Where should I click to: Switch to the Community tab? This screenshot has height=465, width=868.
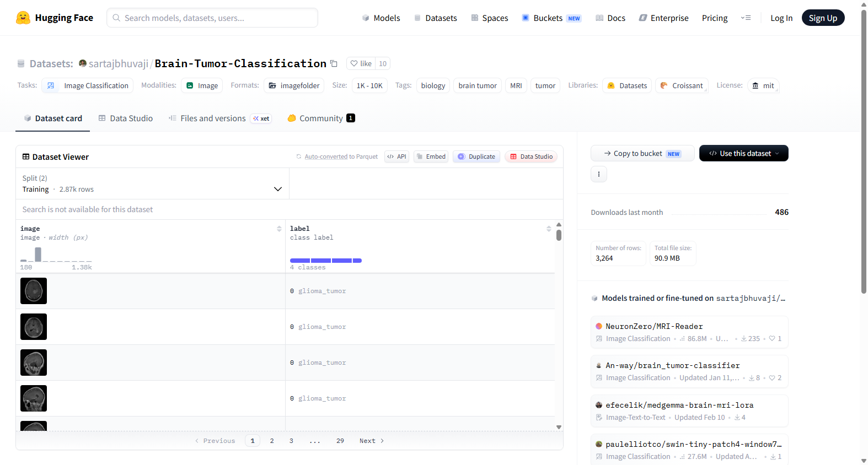(321, 118)
